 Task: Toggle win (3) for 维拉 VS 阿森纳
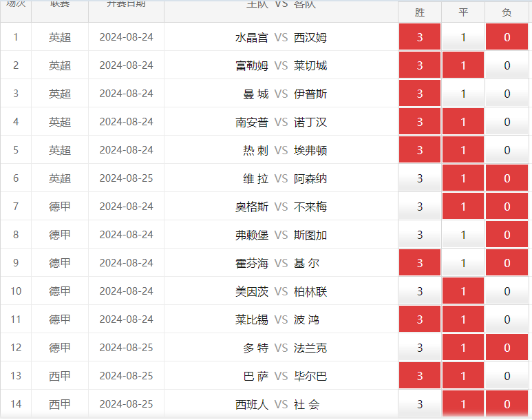tap(420, 178)
